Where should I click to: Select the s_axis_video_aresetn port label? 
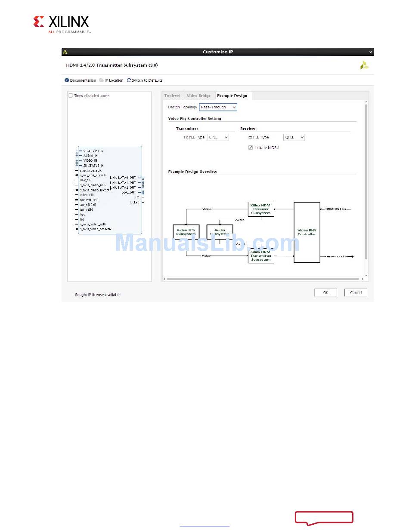(95, 229)
